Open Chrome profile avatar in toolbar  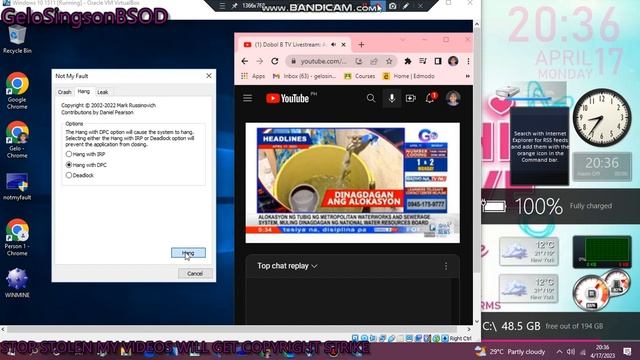(453, 61)
